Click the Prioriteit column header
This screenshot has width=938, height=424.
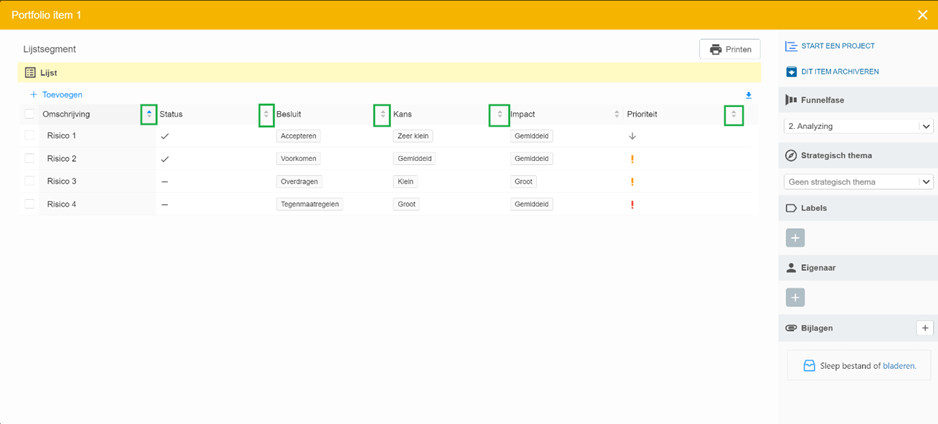coord(642,114)
